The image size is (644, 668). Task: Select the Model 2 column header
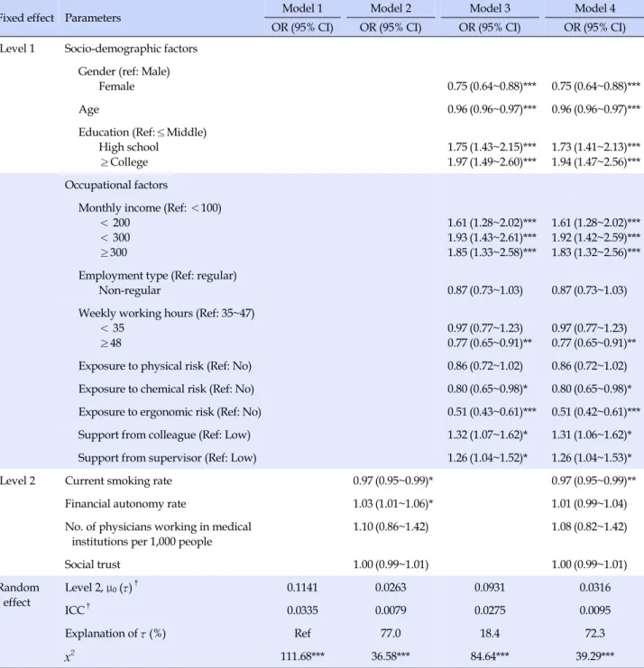pos(391,8)
